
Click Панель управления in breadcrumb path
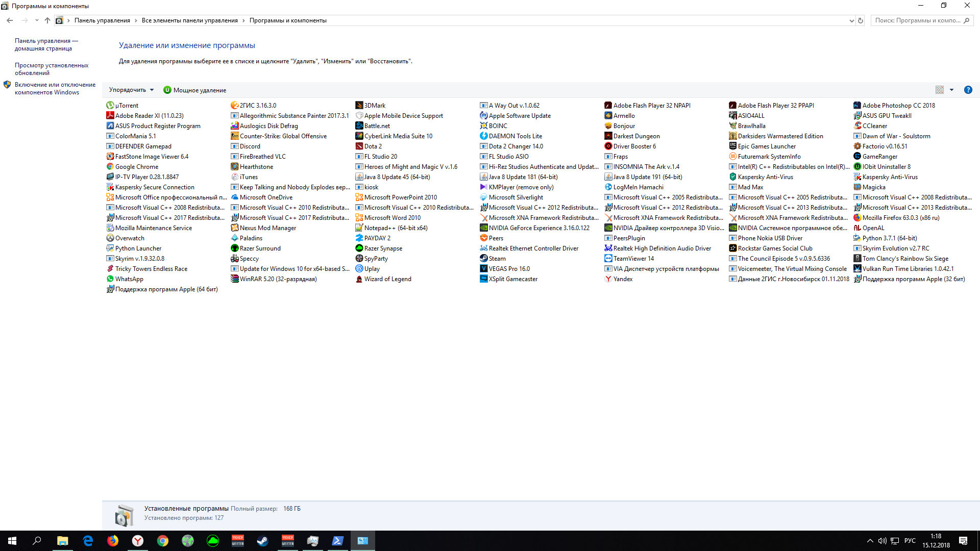[x=102, y=20]
